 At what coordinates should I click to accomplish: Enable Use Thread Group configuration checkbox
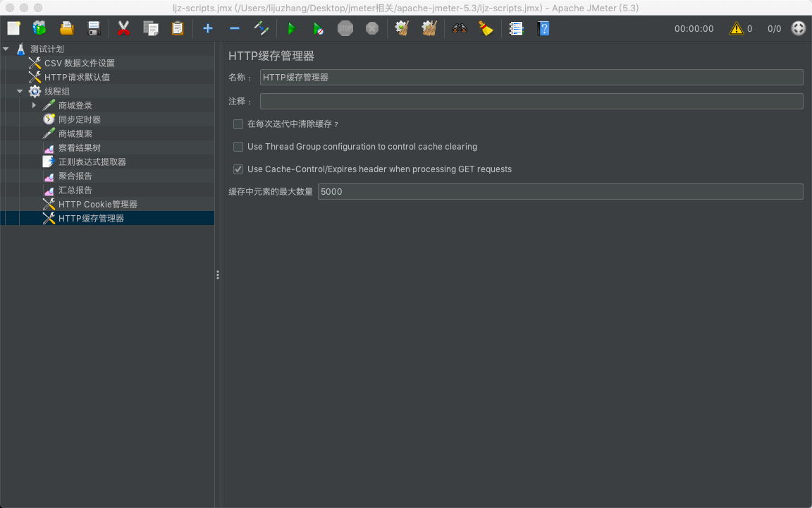(x=238, y=147)
